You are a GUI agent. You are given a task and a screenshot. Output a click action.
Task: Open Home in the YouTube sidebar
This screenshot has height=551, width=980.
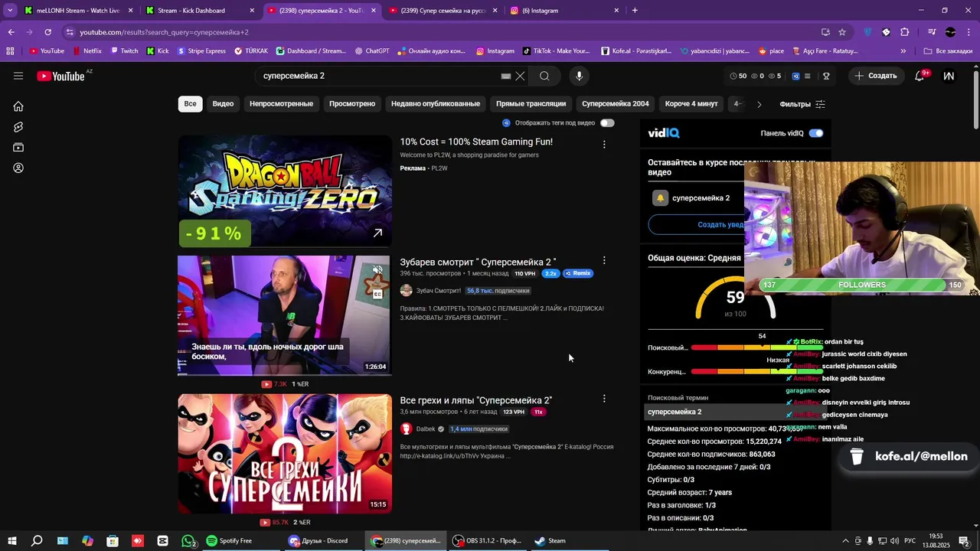tap(18, 106)
